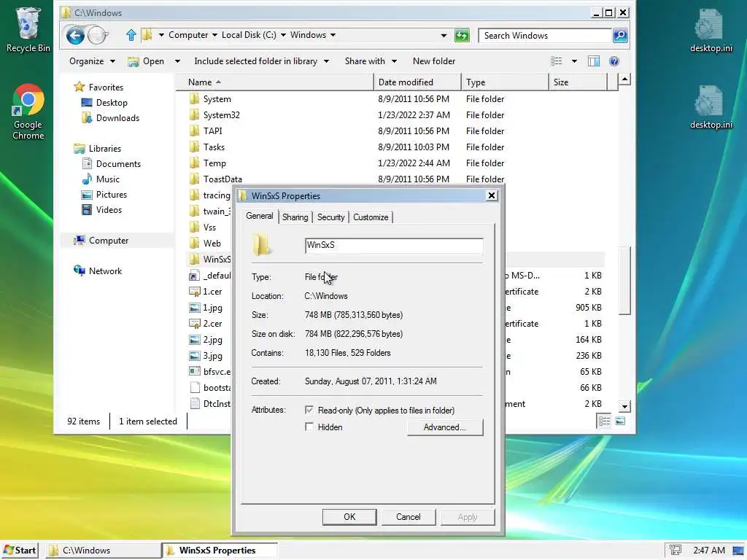Toggle the preview pane icon
Screen dimensions: 747x560
594,61
